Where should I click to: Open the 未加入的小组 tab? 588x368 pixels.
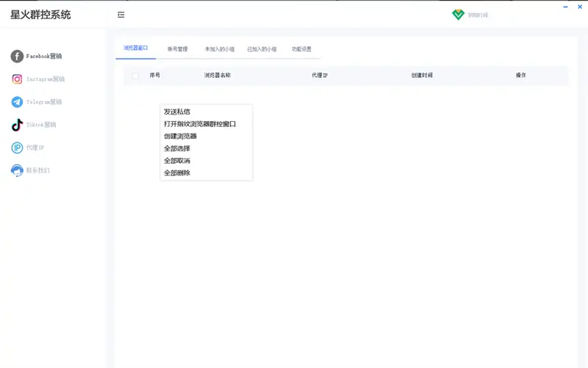coord(219,49)
